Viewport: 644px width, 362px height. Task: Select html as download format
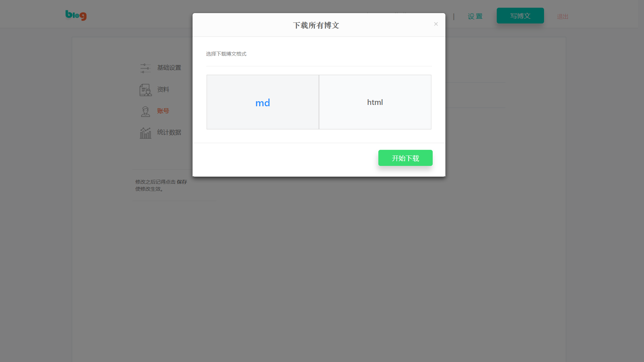[375, 102]
